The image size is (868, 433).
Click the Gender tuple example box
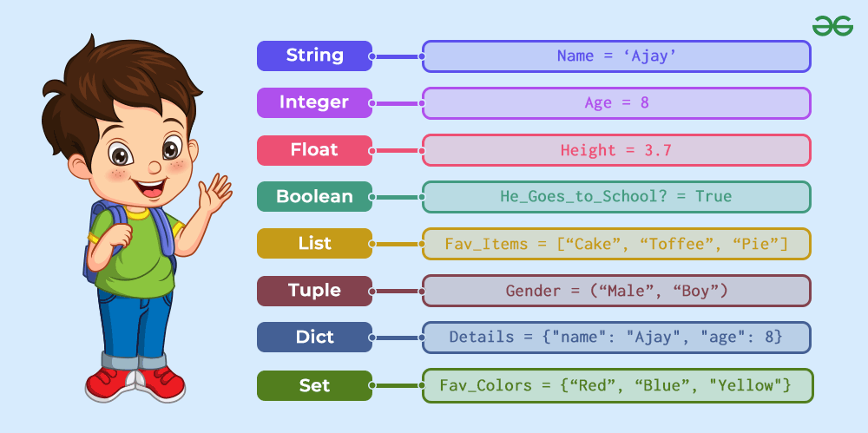[x=616, y=291]
